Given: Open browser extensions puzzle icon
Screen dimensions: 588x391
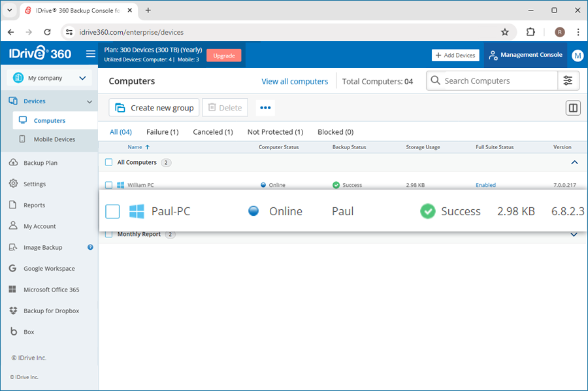Looking at the screenshot, I should (x=531, y=32).
